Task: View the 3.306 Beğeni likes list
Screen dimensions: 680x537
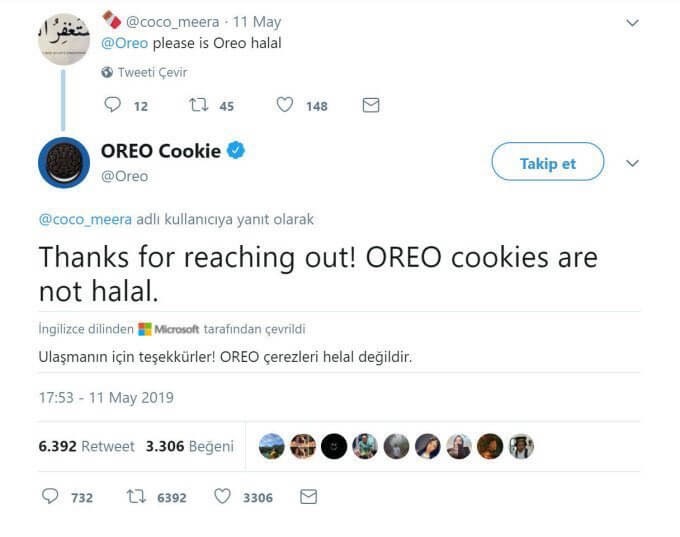Action: click(190, 446)
